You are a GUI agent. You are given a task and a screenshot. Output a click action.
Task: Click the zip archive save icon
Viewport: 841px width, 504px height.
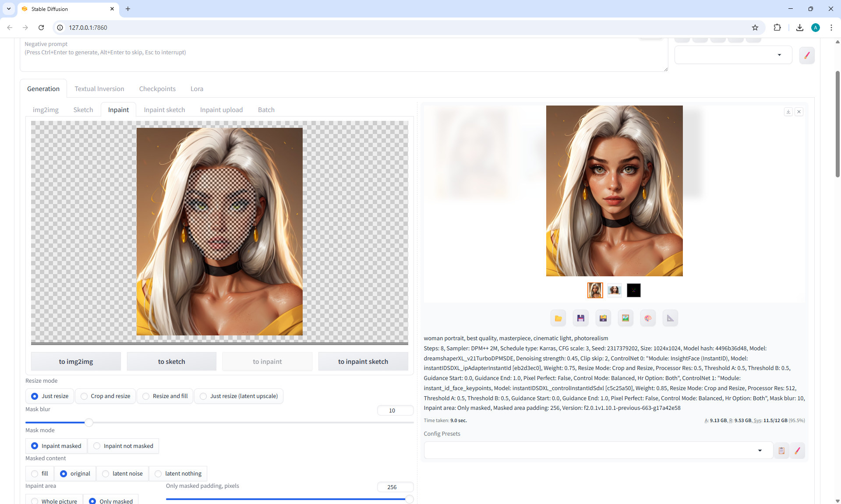(603, 318)
